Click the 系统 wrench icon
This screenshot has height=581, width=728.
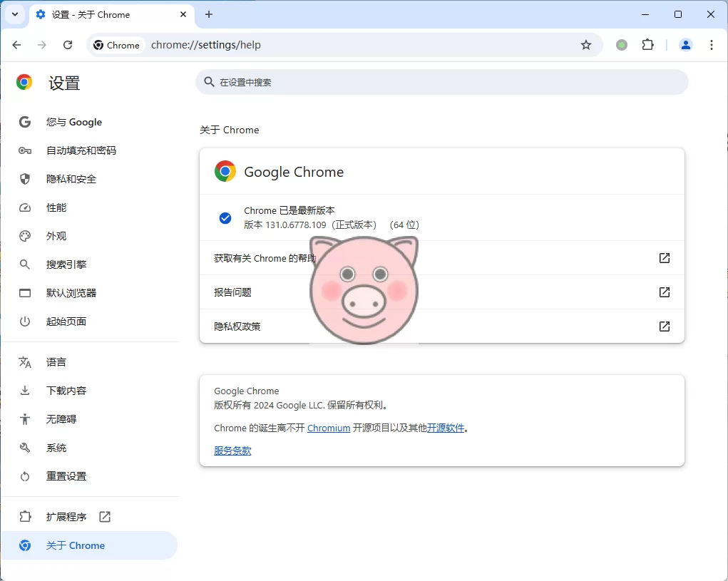25,448
